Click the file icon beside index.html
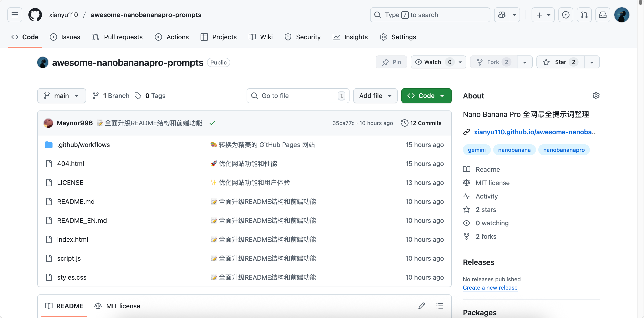The width and height of the screenshot is (644, 318). pos(49,239)
